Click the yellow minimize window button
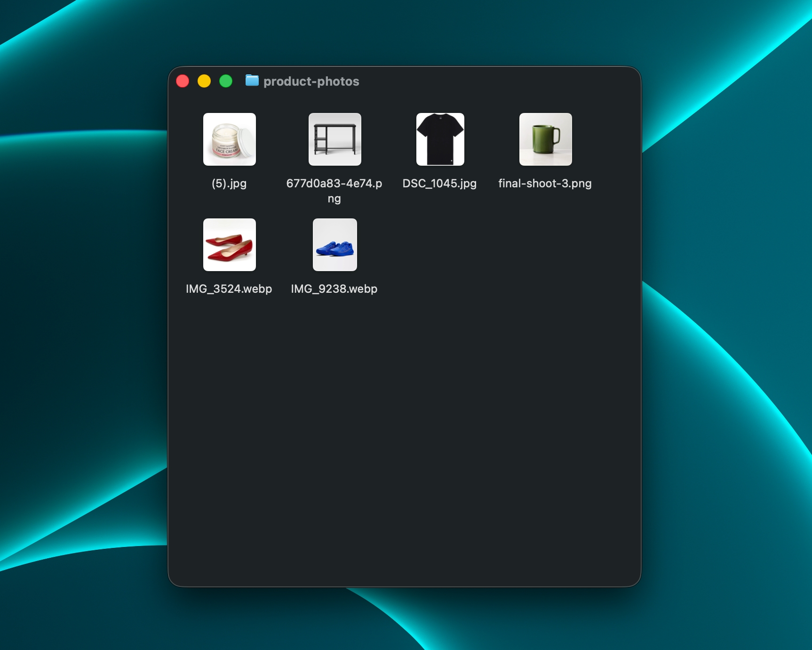Viewport: 812px width, 650px height. click(x=204, y=80)
